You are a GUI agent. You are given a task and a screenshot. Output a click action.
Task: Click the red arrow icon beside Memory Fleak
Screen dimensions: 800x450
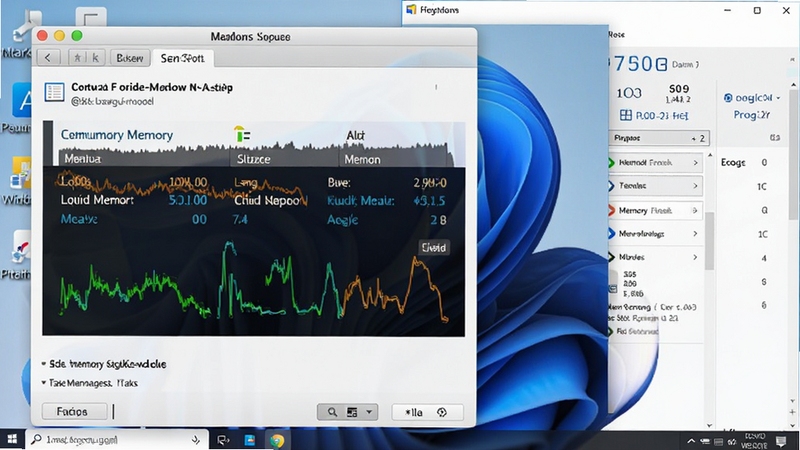[611, 210]
